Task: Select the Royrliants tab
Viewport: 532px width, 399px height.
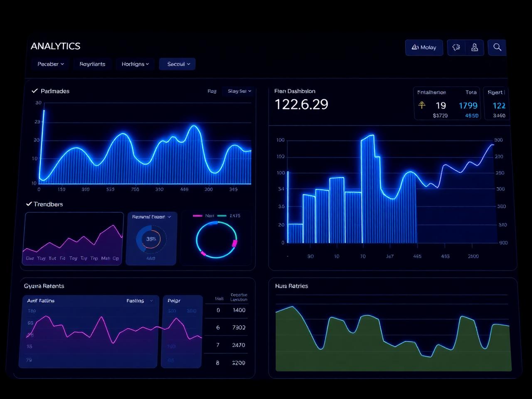Action: [92, 64]
